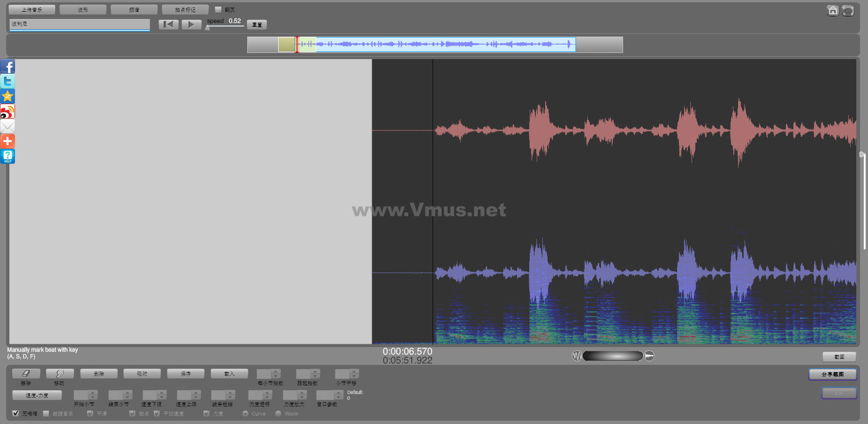Click the 速度下限 stepper up arrow
Screen dimensions: 868x424
pyautogui.click(x=162, y=393)
